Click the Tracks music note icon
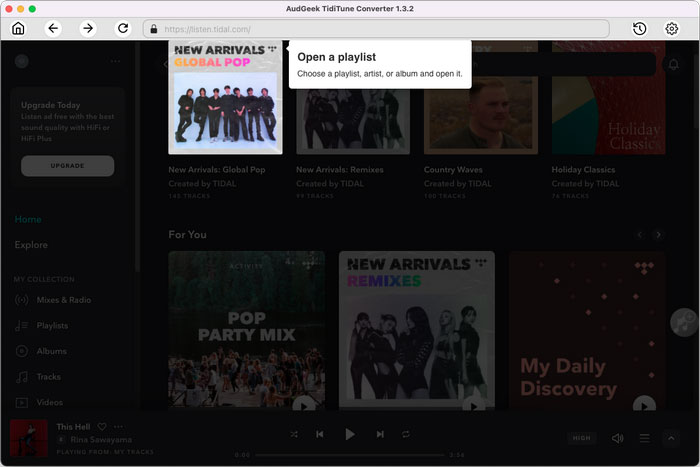This screenshot has height=467, width=700. (21, 377)
